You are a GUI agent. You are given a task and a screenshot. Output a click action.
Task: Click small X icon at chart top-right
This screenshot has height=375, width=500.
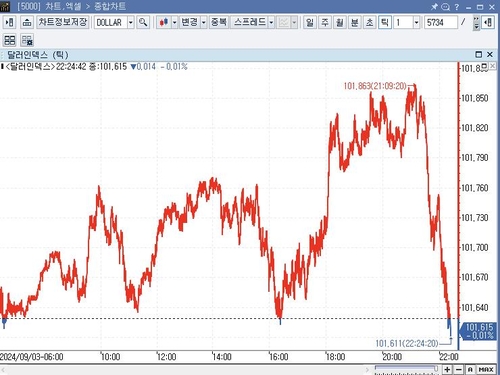(492, 66)
